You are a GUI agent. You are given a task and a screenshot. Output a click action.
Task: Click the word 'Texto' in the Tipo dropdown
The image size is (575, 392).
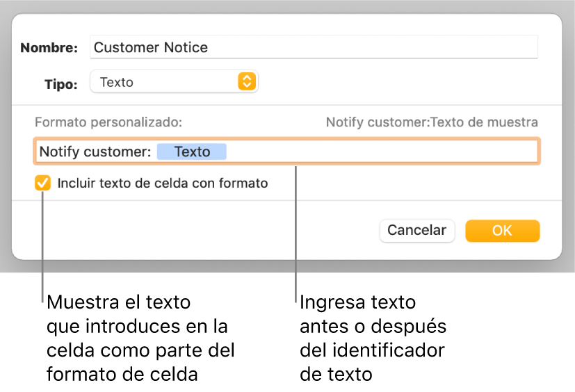[x=117, y=82]
